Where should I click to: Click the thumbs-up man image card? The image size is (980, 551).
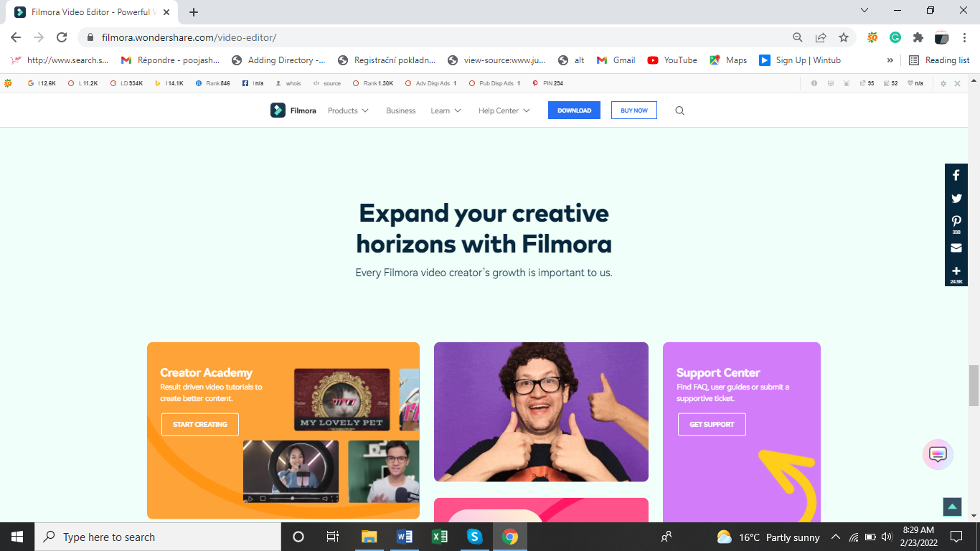[541, 412]
